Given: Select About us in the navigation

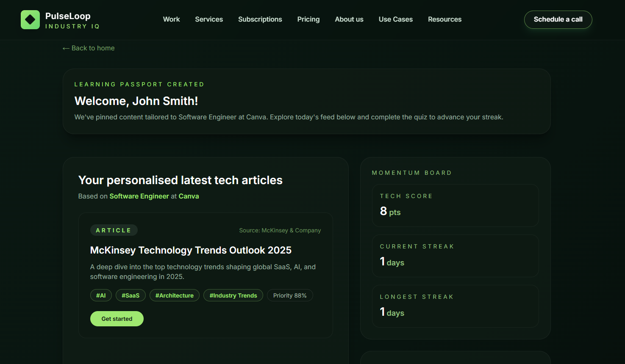Looking at the screenshot, I should click(x=349, y=19).
